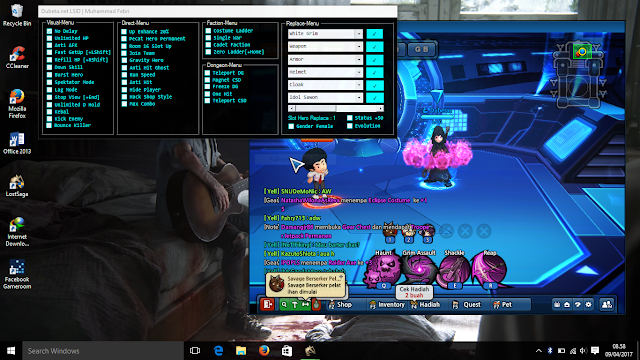Image resolution: width=640 pixels, height=360 pixels.
Task: Activate the Shackle skill icon
Action: point(454,270)
